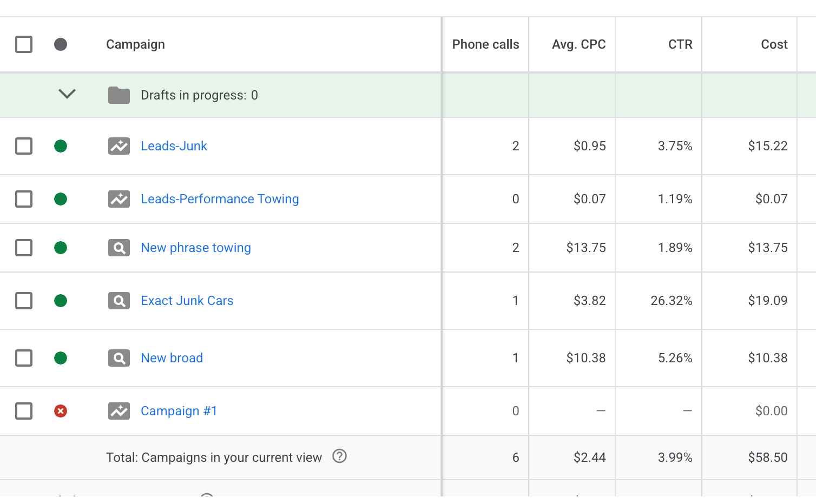Sort by the Avg. CPC column header
The image size is (816, 504).
coord(578,44)
